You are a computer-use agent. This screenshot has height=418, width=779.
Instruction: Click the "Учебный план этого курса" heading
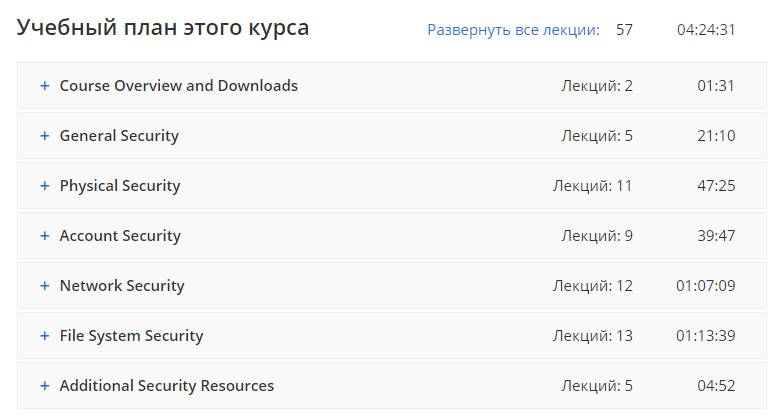pos(163,28)
